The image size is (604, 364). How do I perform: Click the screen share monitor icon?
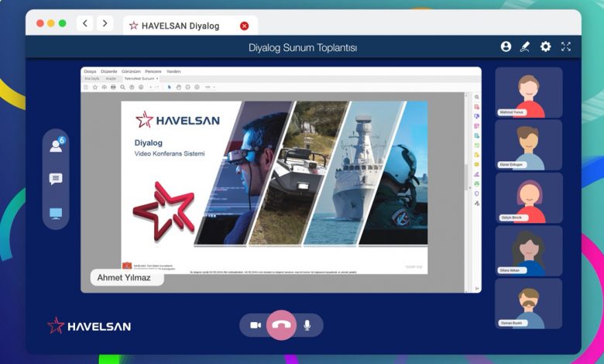[56, 214]
